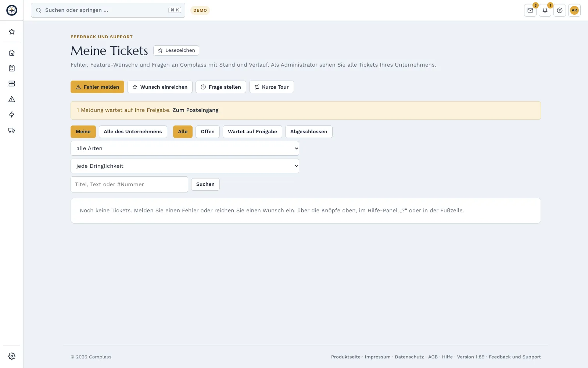Click Fehler melden button

[97, 87]
